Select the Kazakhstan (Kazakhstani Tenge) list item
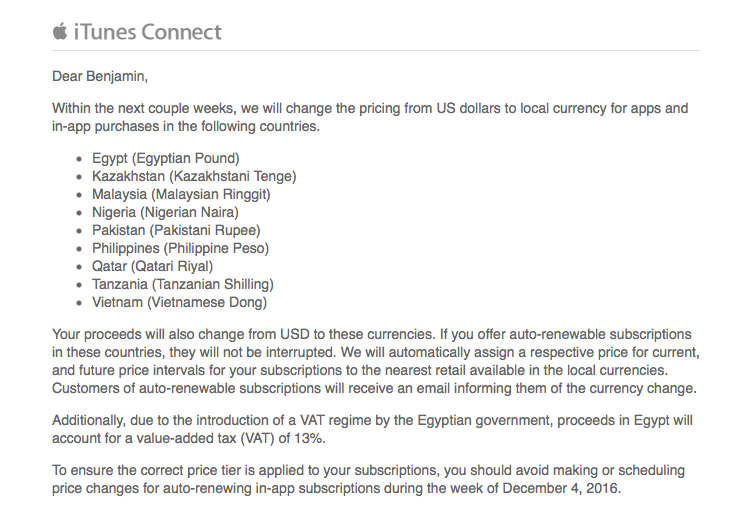The width and height of the screenshot is (732, 510). click(194, 176)
